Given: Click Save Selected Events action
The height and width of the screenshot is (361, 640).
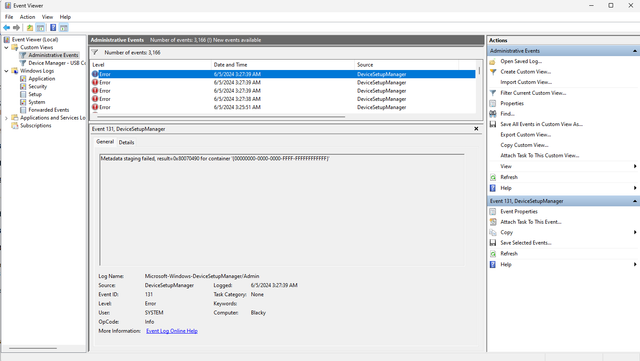Looking at the screenshot, I should point(526,243).
